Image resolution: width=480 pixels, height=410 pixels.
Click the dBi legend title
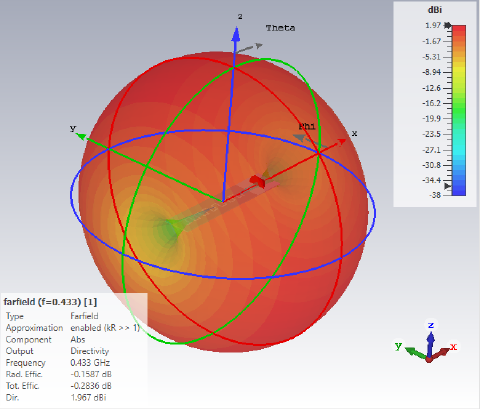coord(435,10)
